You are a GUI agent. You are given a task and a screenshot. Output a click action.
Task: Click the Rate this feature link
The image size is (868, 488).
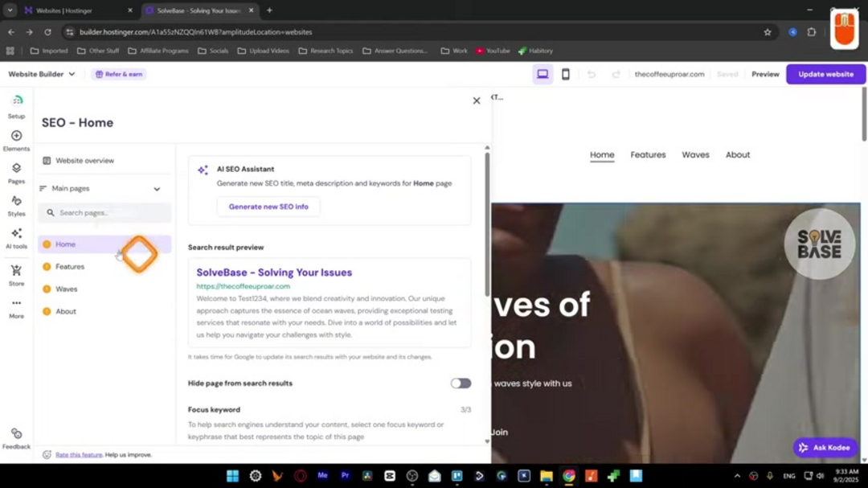tap(79, 455)
